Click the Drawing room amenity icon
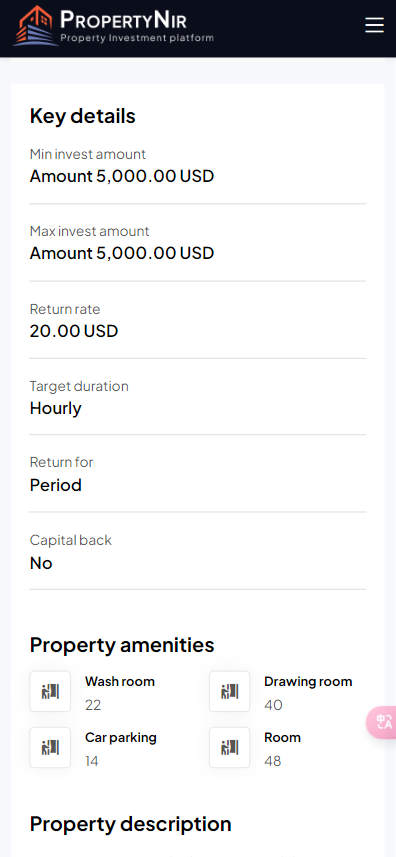 coord(229,691)
